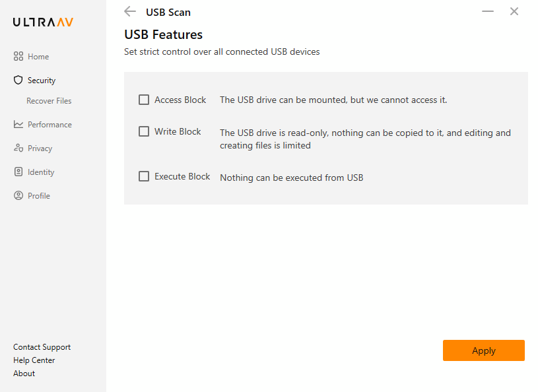Tick the Execute Block checkbox
The width and height of the screenshot is (538, 392).
(x=144, y=176)
